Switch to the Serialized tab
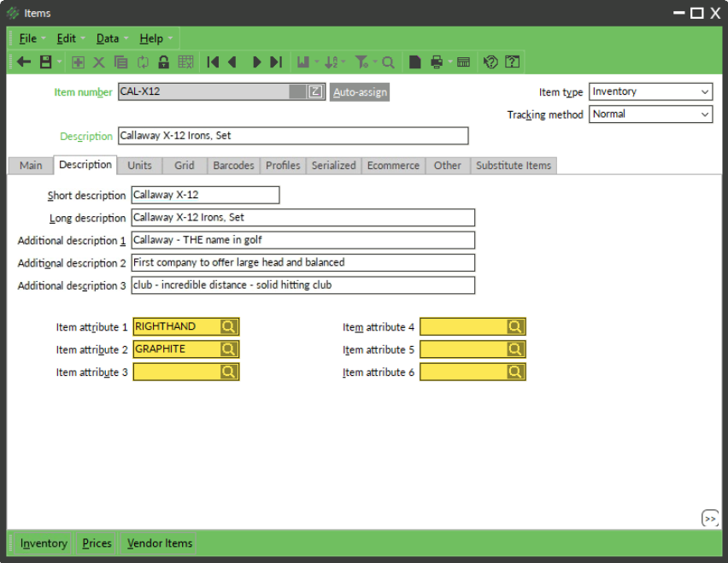Image resolution: width=728 pixels, height=563 pixels. 334,166
